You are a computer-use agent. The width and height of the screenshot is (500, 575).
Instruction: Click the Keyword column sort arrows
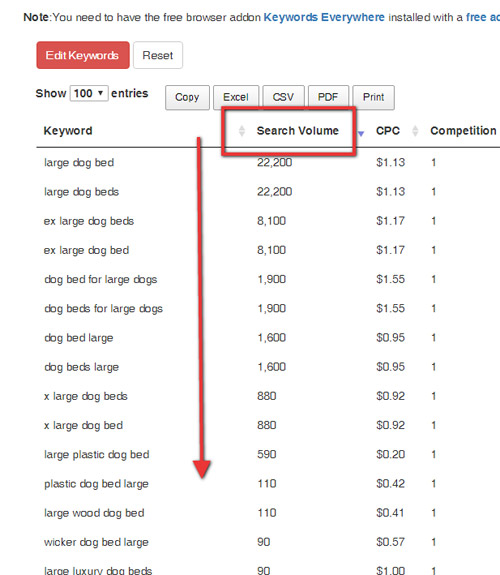pos(241,131)
